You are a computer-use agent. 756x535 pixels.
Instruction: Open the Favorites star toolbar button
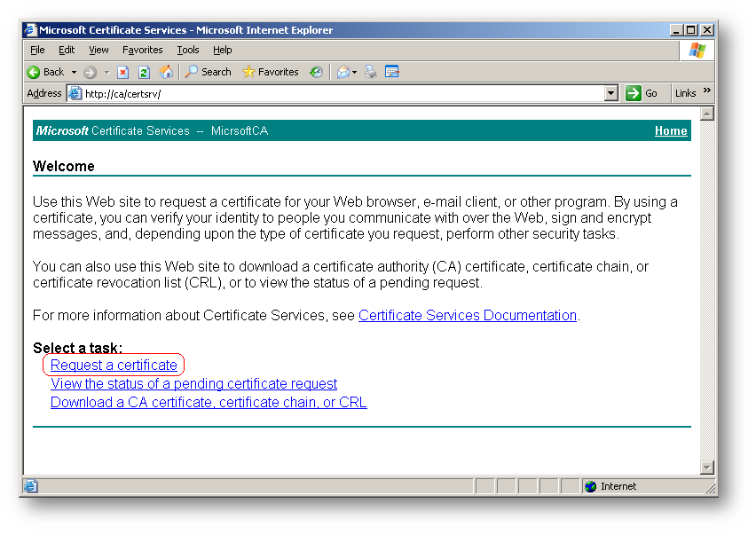coord(271,72)
